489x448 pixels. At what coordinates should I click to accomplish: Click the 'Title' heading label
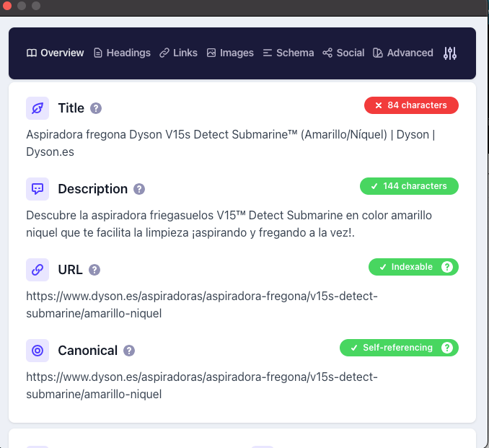point(71,108)
